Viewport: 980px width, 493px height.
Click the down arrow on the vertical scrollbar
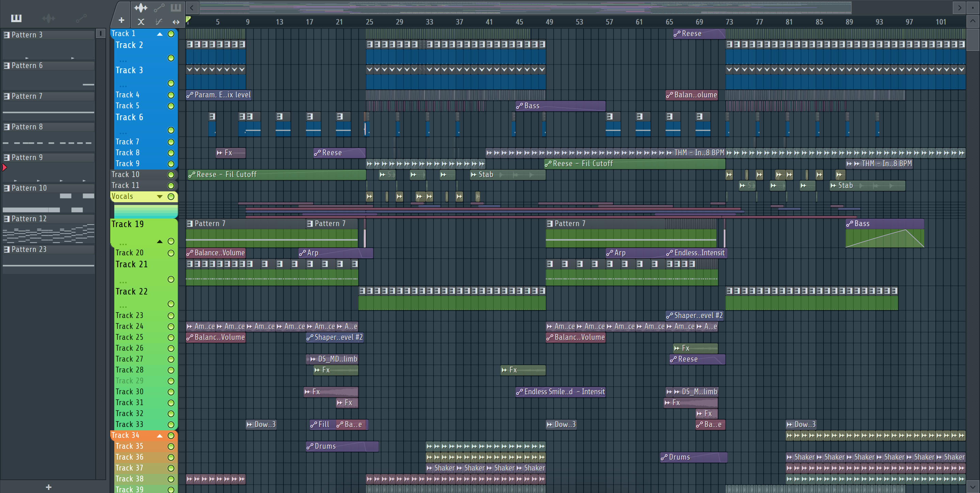[x=973, y=486]
